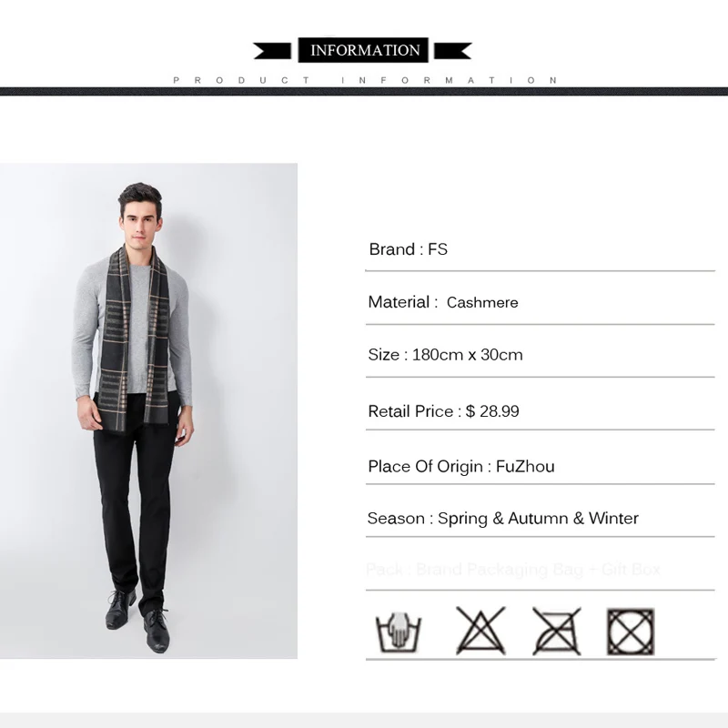Click the do not tumble dry icon

[x=631, y=632]
